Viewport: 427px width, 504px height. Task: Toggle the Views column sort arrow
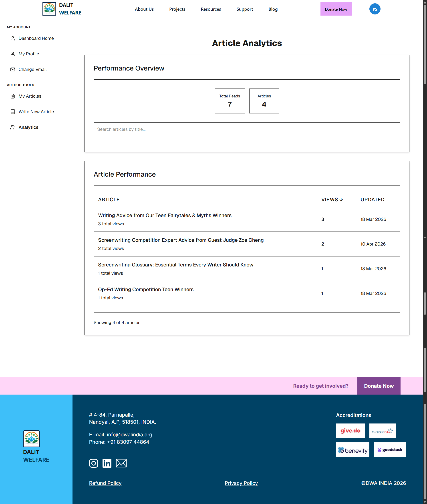pyautogui.click(x=342, y=200)
